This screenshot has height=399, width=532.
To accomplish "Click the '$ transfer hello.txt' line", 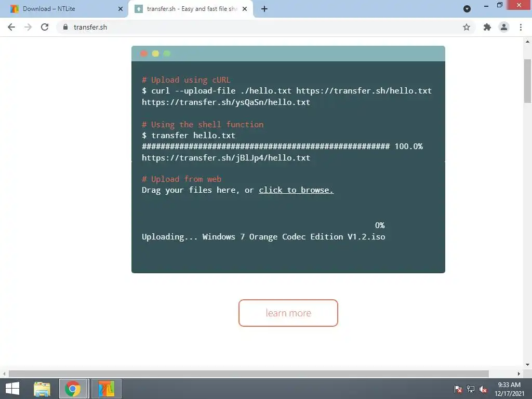I will pyautogui.click(x=189, y=136).
